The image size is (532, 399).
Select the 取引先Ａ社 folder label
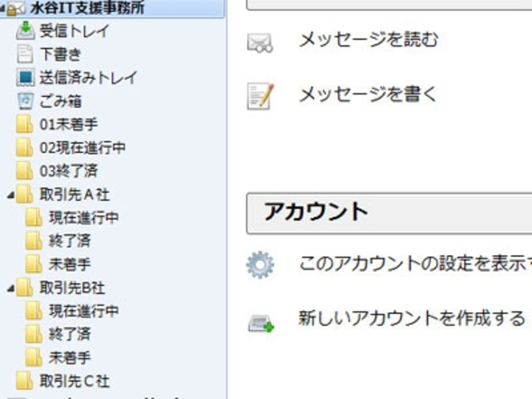click(74, 195)
